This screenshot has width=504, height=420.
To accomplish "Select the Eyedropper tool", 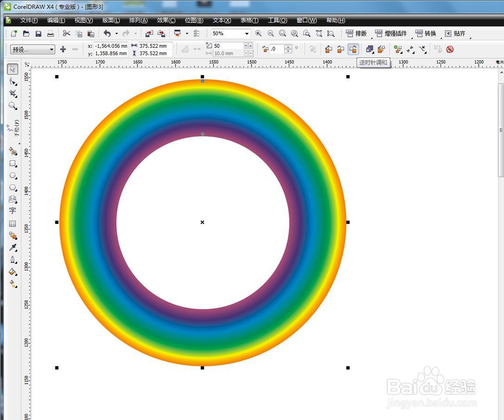I will (13, 247).
